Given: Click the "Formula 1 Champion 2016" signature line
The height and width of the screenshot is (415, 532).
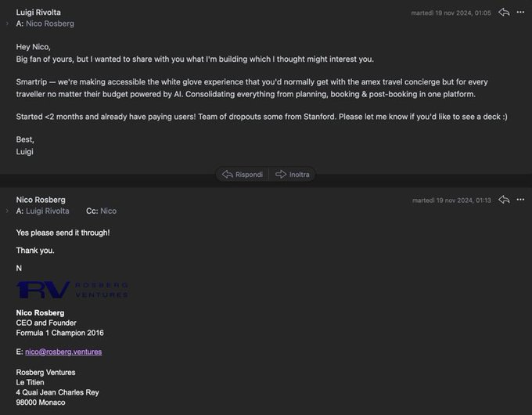Looking at the screenshot, I should point(59,333).
